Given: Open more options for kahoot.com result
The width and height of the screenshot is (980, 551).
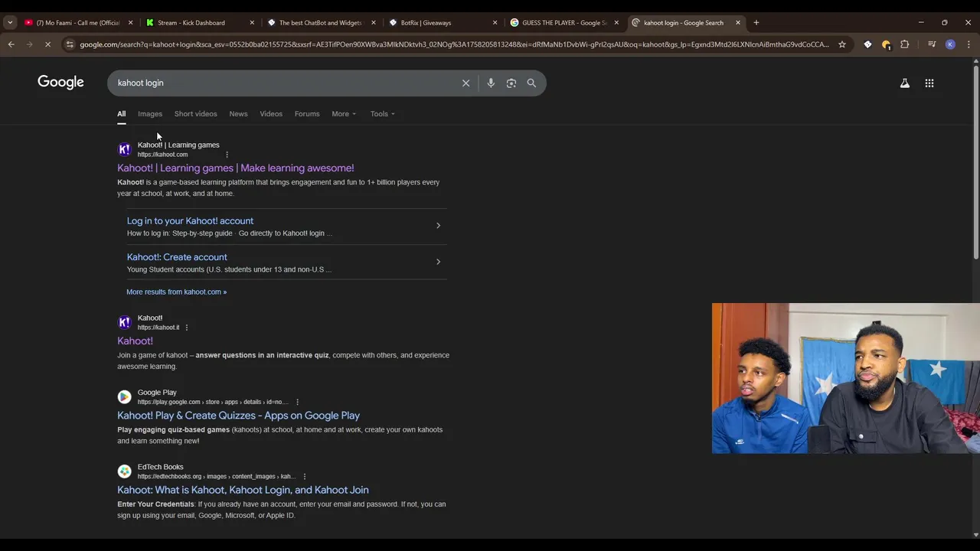Looking at the screenshot, I should 227,155.
